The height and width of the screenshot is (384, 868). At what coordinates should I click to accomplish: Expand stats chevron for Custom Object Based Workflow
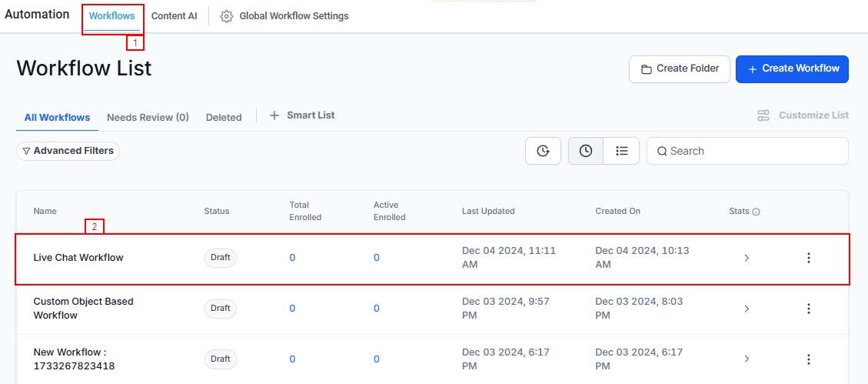pyautogui.click(x=747, y=309)
